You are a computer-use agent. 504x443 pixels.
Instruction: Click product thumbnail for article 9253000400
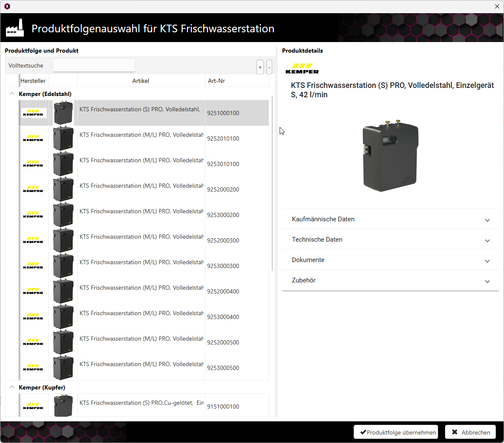pos(63,317)
